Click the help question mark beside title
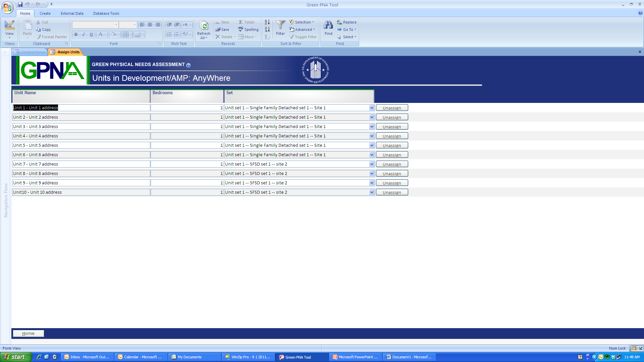Screen dimensions: 644x362 point(189,65)
